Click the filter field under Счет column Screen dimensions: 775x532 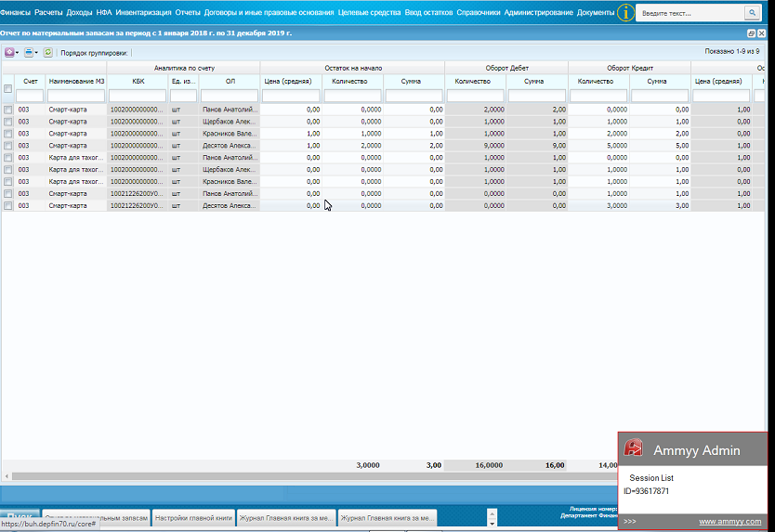coord(30,96)
